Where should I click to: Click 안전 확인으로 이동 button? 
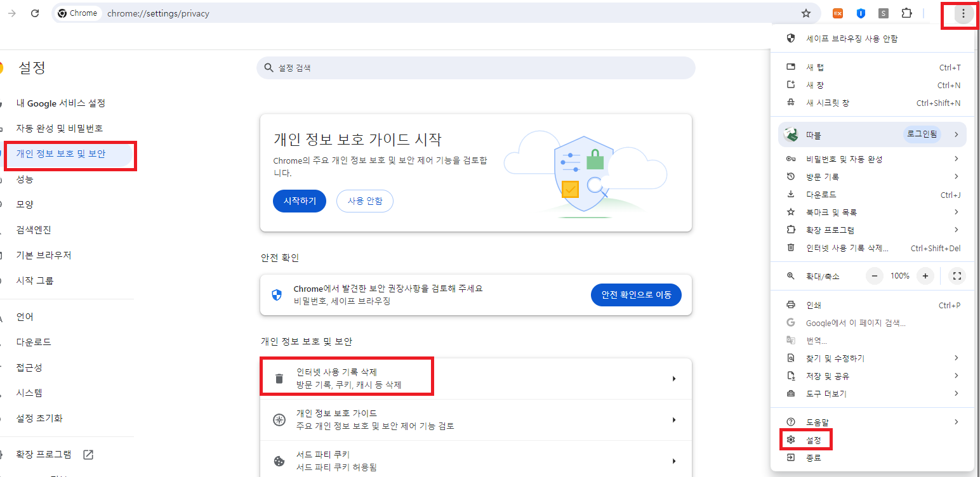(636, 295)
